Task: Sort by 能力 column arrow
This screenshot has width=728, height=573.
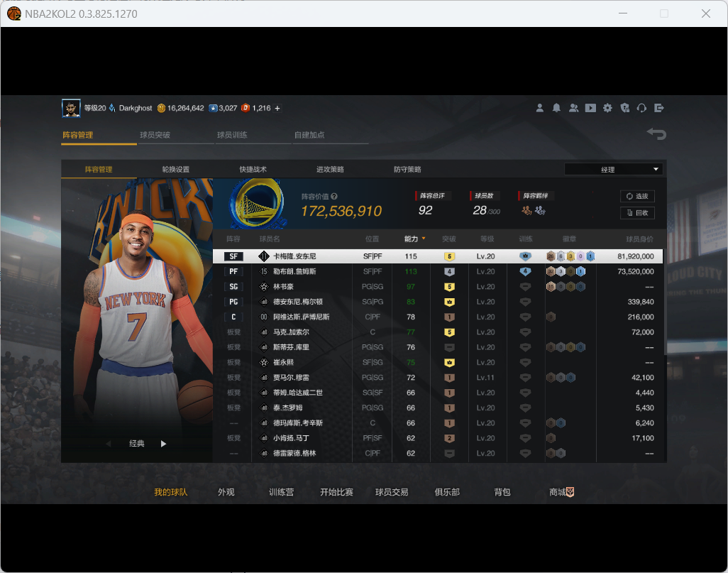Action: coord(424,239)
